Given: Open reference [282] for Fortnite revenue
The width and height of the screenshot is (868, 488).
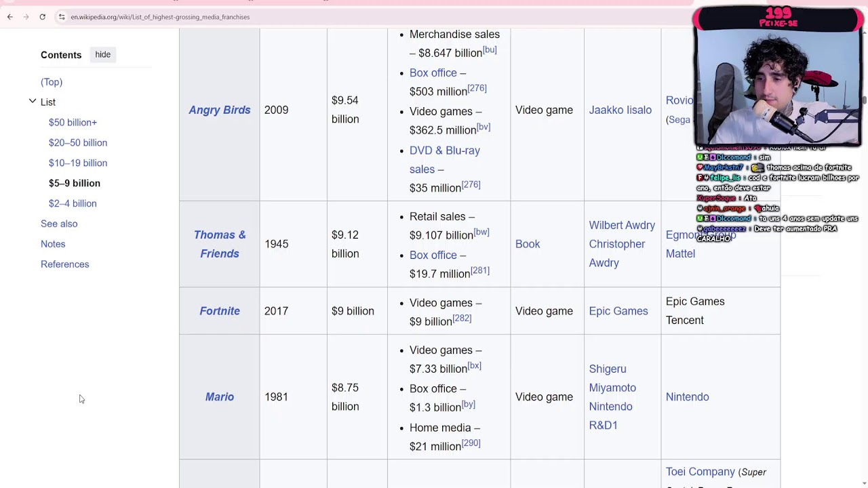Looking at the screenshot, I should click(x=462, y=319).
